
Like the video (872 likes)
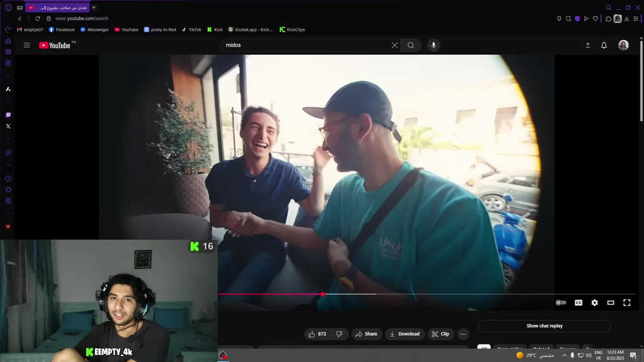[317, 334]
